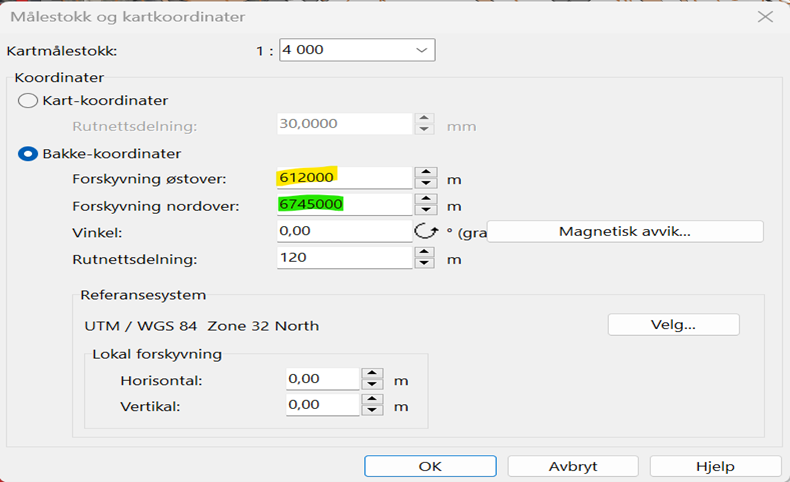Screen dimensions: 790x482
Task: Cancel with the Avbryt button
Action: click(x=573, y=466)
